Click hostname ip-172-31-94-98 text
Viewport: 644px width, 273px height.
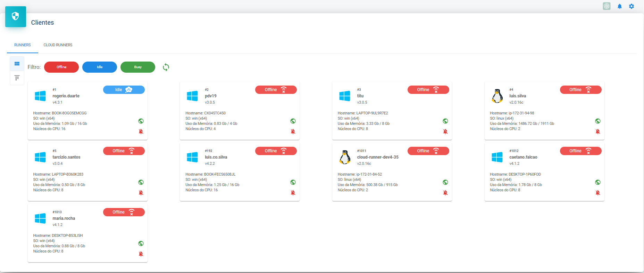click(x=521, y=113)
